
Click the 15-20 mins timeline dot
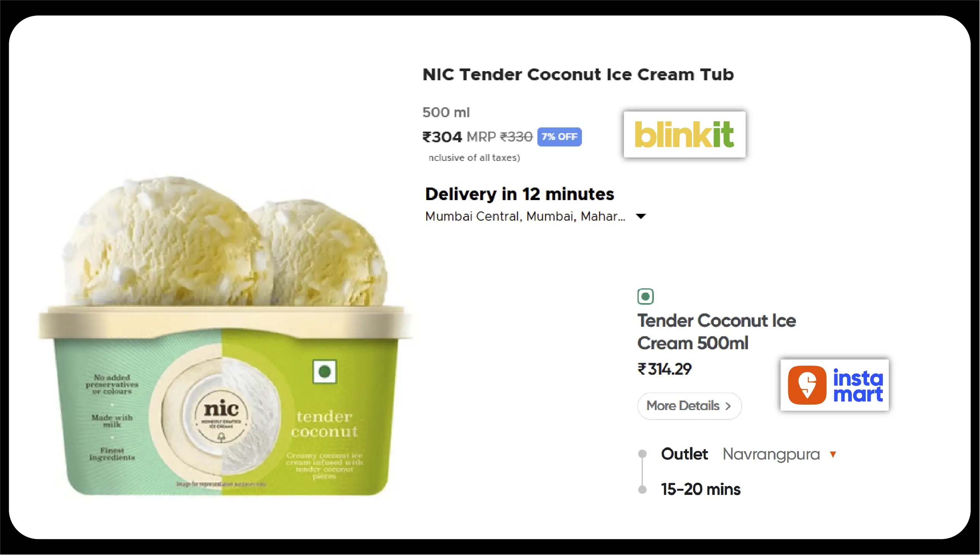[x=642, y=490]
